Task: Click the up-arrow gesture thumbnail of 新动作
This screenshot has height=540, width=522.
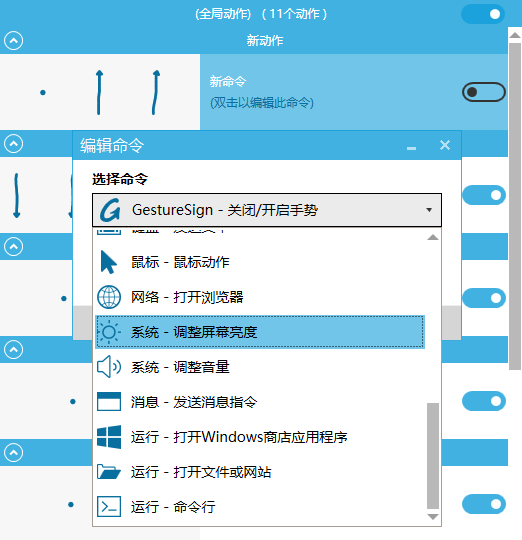Action: 99,92
